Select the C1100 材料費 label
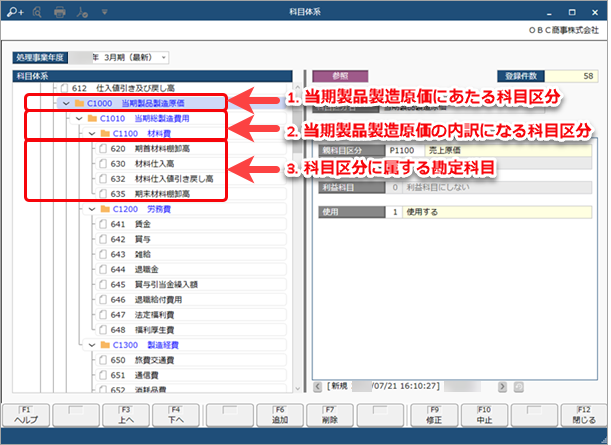Screen dimensions: 611x445 point(142,134)
